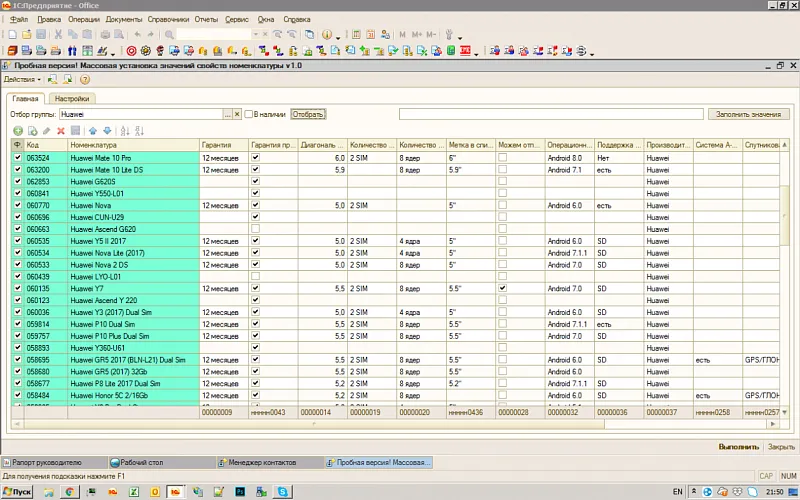Open the Действия dropdown menu

[22, 80]
